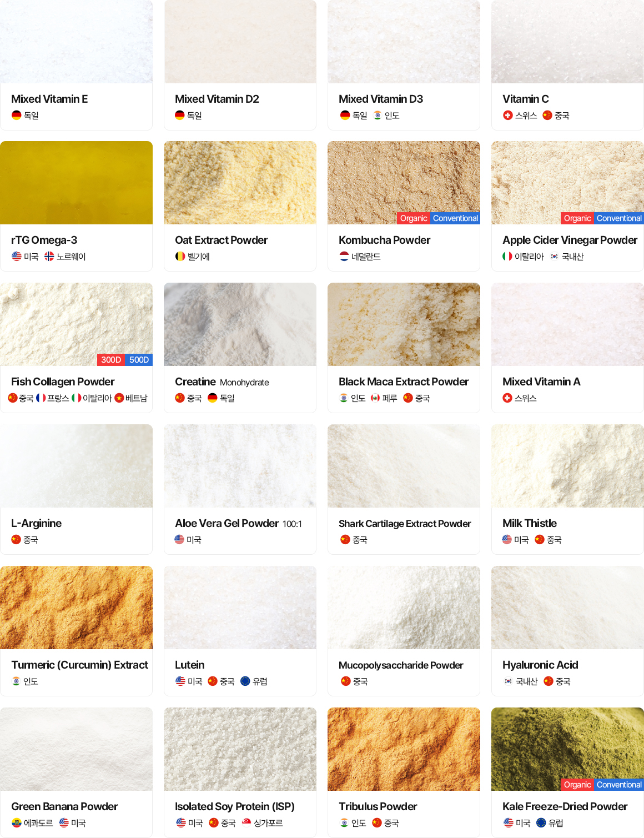Click the Netherlands flag under Kombucha Powder
644x838 pixels.
pos(344,256)
